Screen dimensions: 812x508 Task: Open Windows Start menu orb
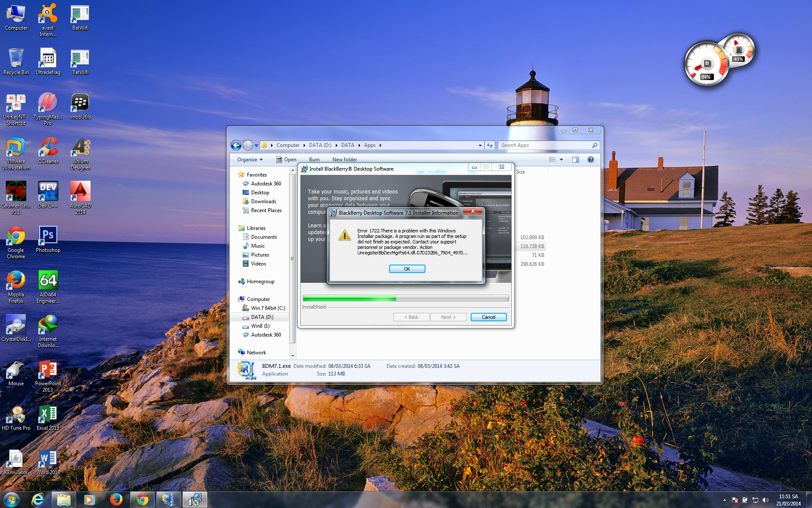click(11, 500)
